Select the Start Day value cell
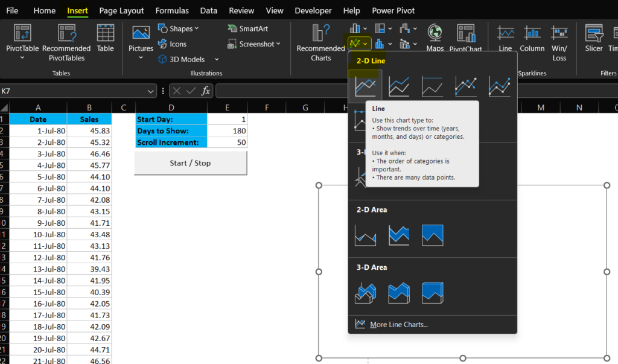Viewport: 618px width, 364px height. (228, 119)
